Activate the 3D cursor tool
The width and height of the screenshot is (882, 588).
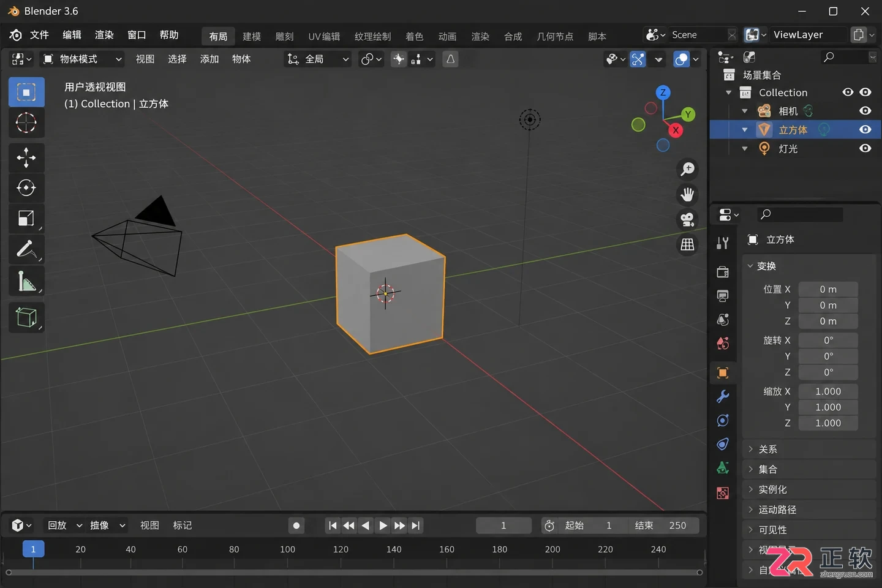coord(26,123)
